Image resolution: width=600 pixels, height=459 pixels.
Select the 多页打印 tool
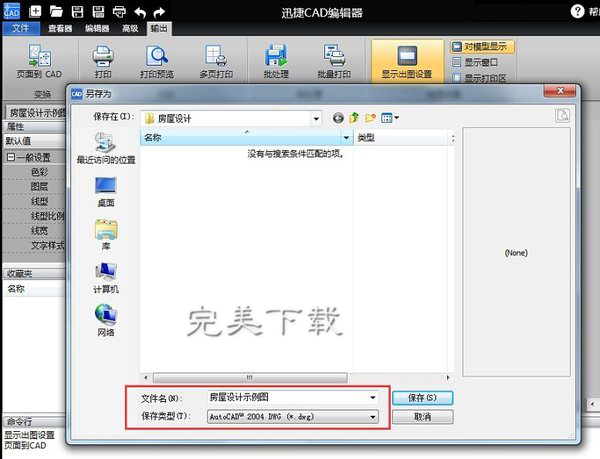216,62
